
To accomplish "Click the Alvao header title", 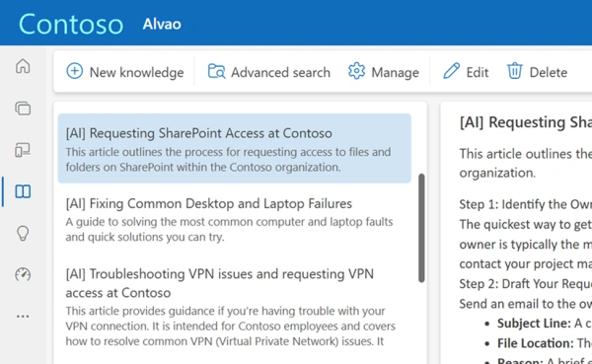I will 162,24.
